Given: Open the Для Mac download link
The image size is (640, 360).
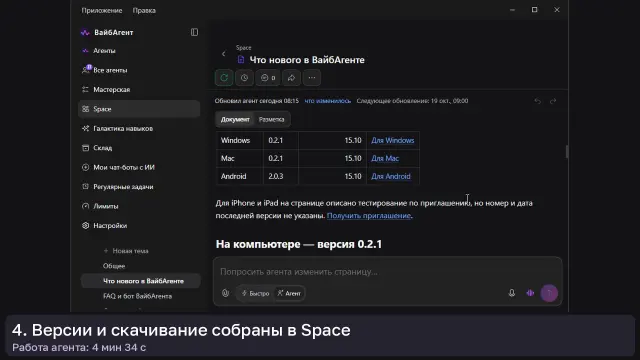Looking at the screenshot, I should [x=385, y=158].
